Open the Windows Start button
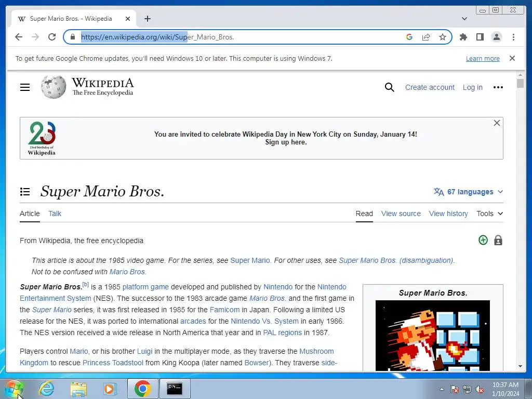 point(14,389)
